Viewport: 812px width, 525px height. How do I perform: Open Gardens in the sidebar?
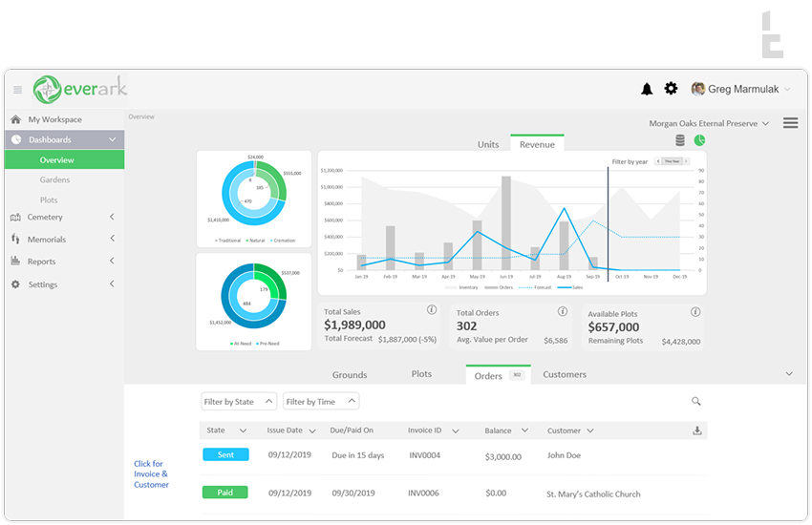click(54, 180)
